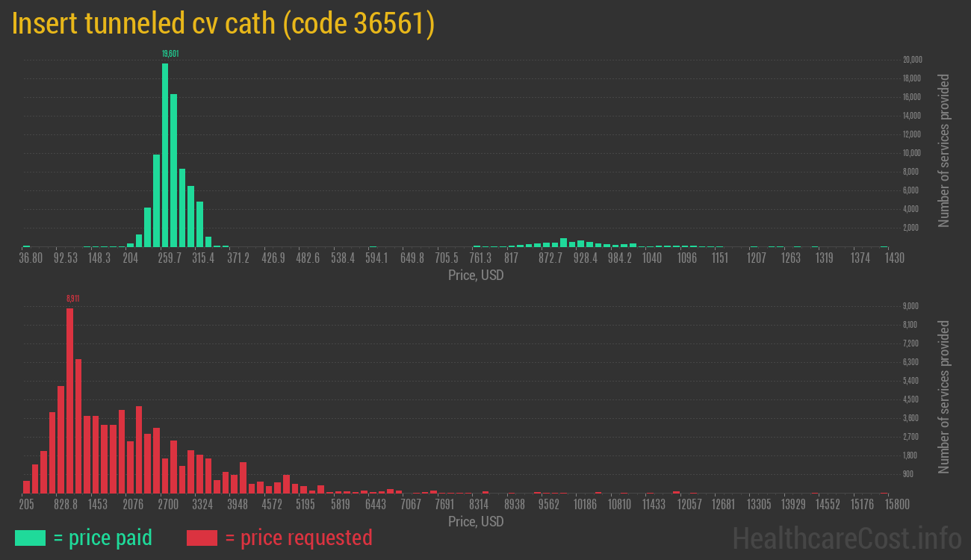Select the tallest red bar in bottom chart

click(69, 400)
